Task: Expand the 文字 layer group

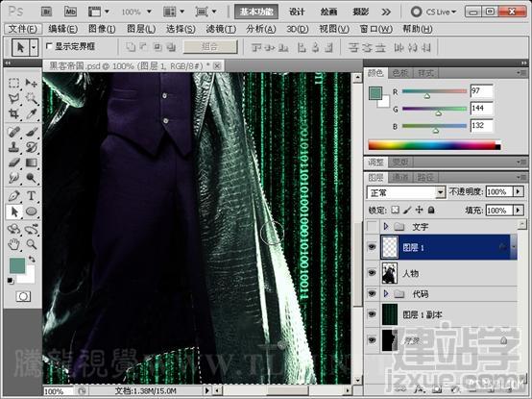Action: [x=386, y=226]
